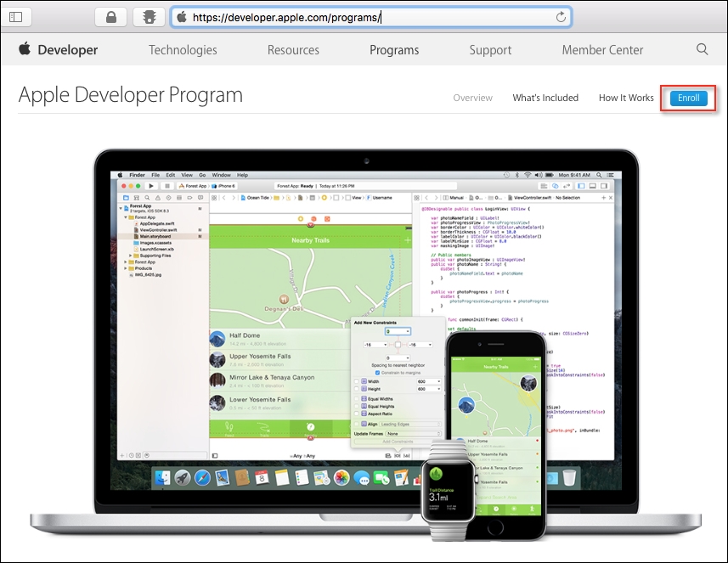The height and width of the screenshot is (563, 728).
Task: Open the Member Center menu item
Action: pyautogui.click(x=602, y=49)
